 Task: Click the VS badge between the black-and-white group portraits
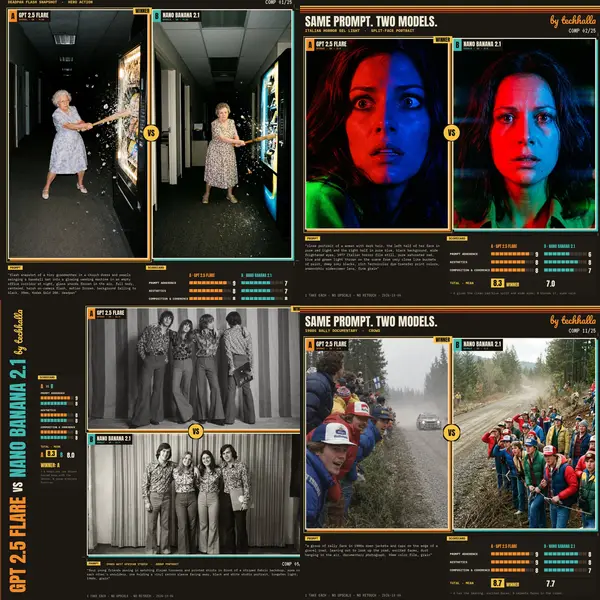(x=196, y=431)
